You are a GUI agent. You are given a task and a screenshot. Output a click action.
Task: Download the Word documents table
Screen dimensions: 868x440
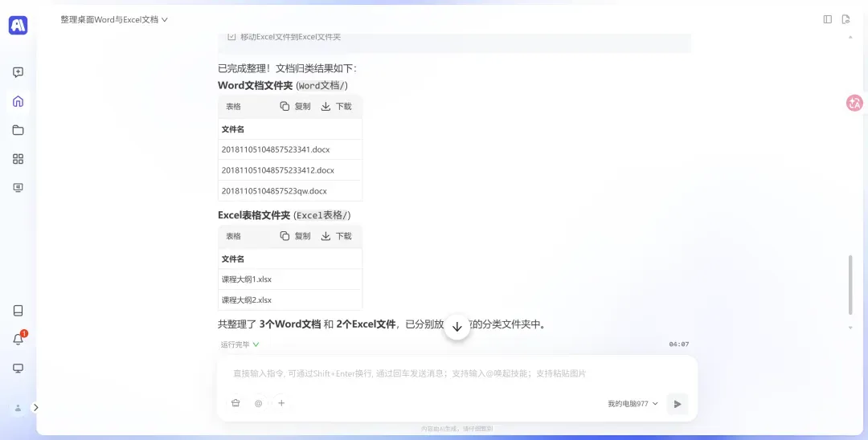click(337, 106)
